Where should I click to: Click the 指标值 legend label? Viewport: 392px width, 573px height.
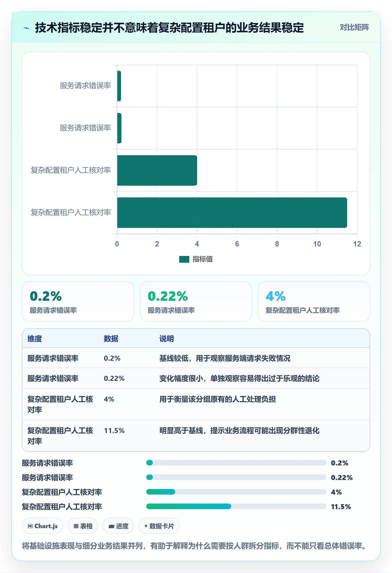(203, 259)
